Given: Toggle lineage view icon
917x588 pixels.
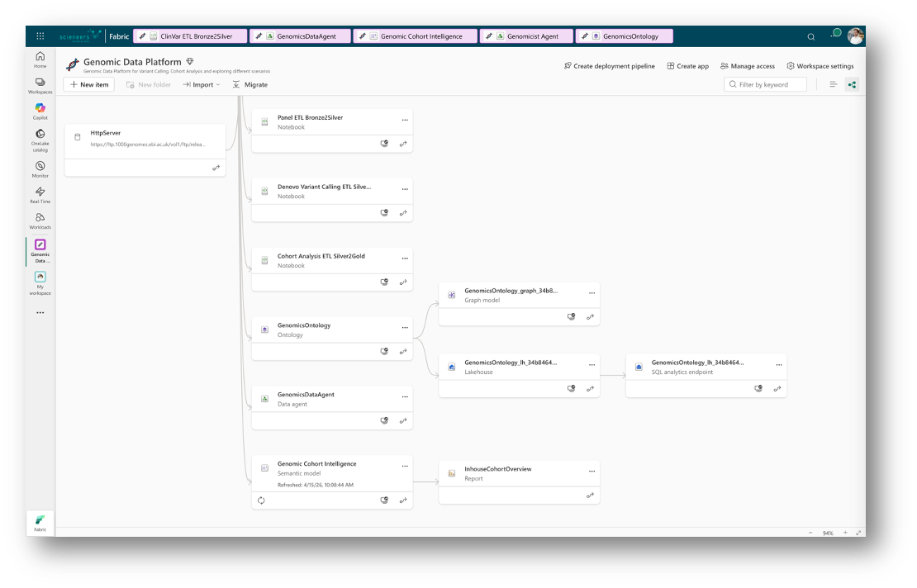Looking at the screenshot, I should click(x=852, y=85).
